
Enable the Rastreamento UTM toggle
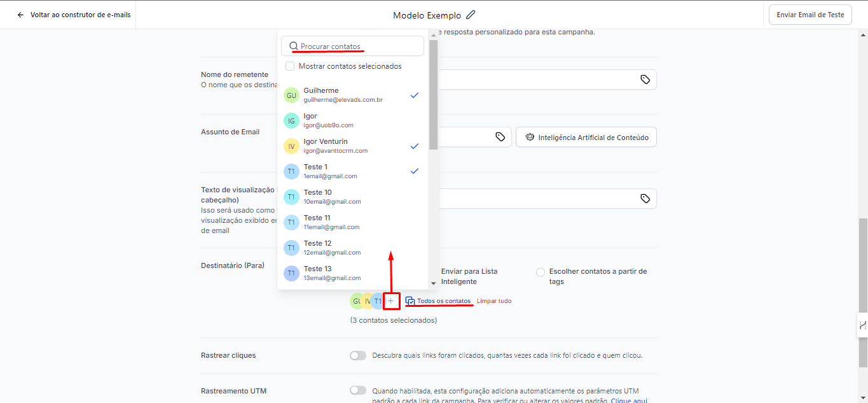pyautogui.click(x=358, y=390)
